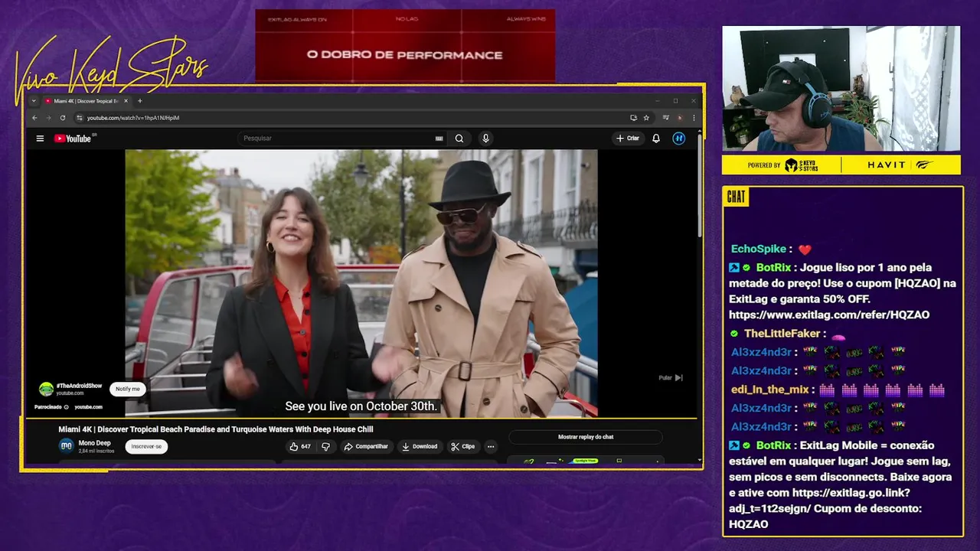The height and width of the screenshot is (551, 980).
Task: Dislike the video with thumbs down
Action: pyautogui.click(x=325, y=446)
